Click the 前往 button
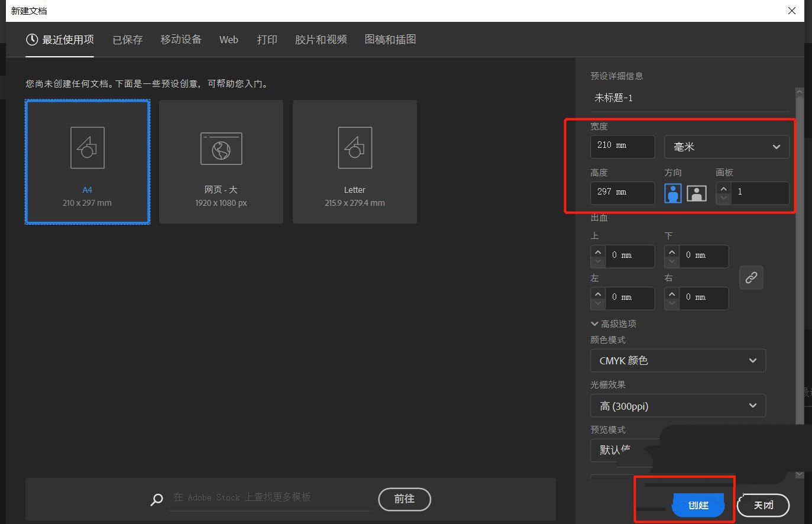Image resolution: width=812 pixels, height=524 pixels. pos(405,499)
